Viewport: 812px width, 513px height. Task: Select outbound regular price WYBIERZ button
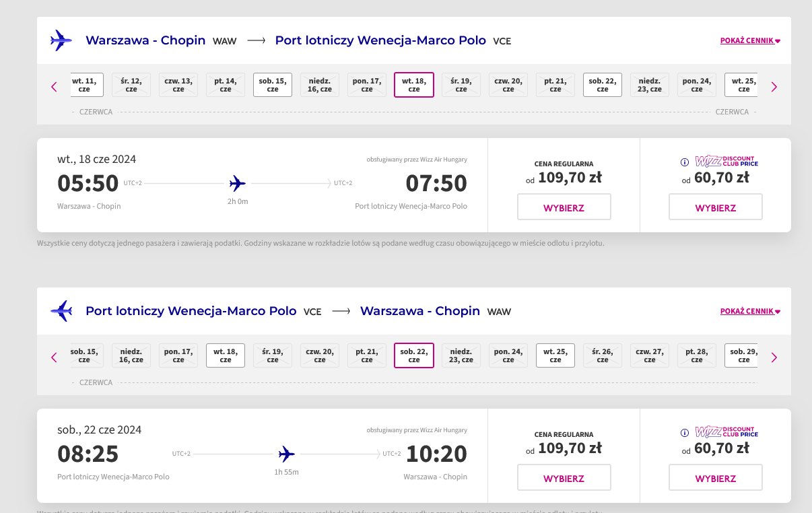click(x=564, y=207)
